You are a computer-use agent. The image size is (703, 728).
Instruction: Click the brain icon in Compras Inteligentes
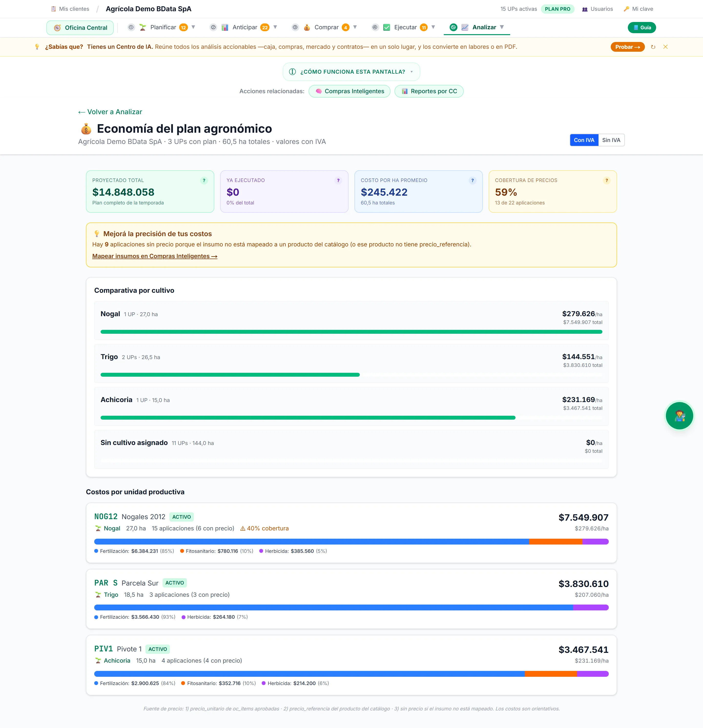[319, 91]
